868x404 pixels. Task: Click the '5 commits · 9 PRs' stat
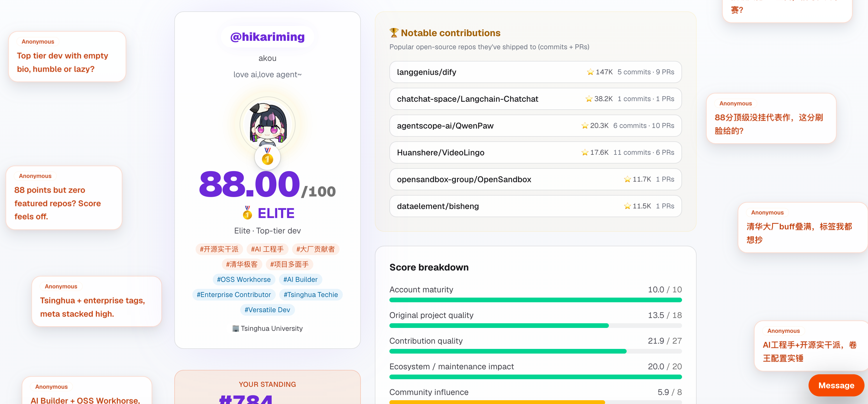tap(646, 72)
